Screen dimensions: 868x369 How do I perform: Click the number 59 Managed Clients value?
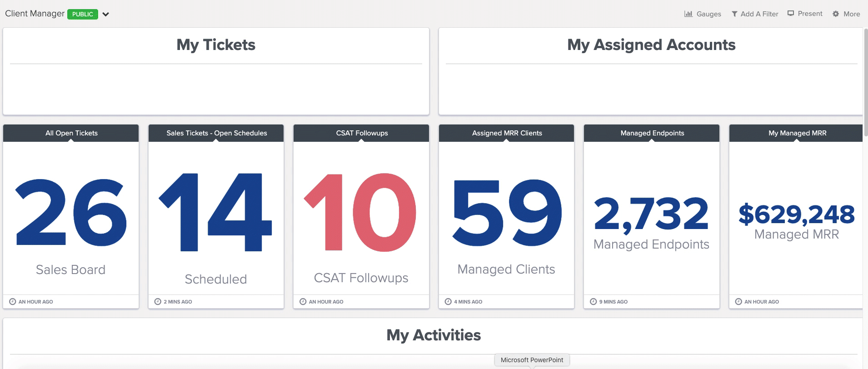point(507,212)
